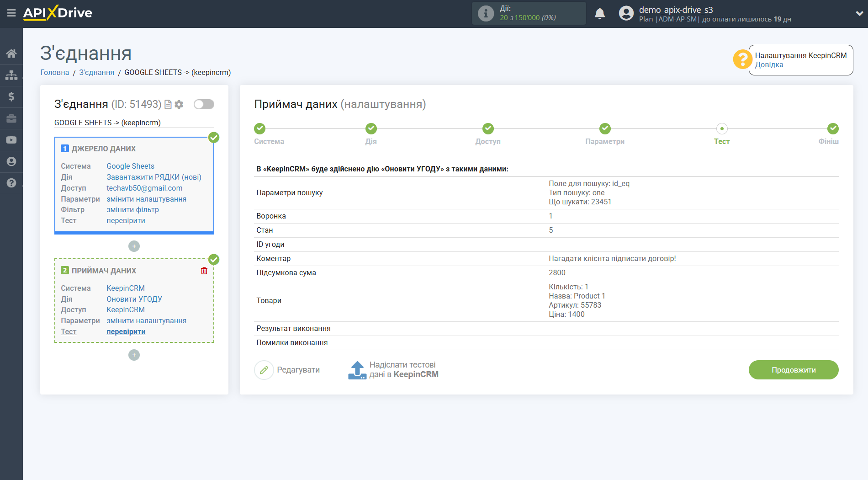Go to the Дія step

click(371, 128)
